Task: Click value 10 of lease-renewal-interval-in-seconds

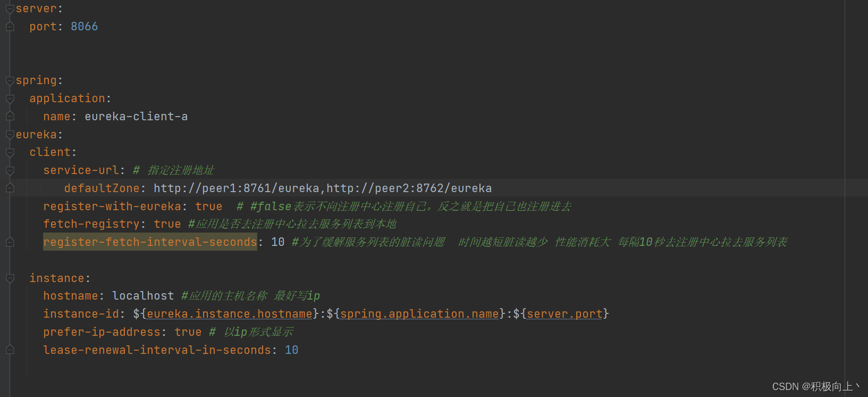Action: click(x=292, y=350)
